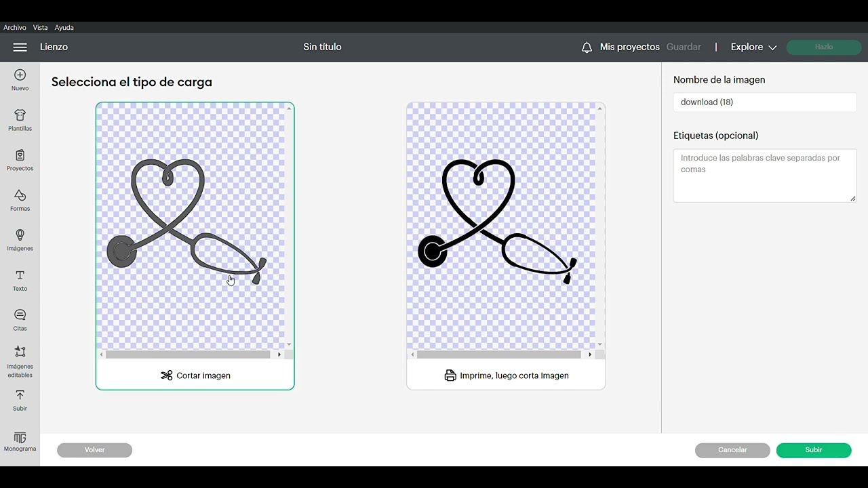Image resolution: width=868 pixels, height=488 pixels.
Task: Open the Vista menu
Action: tap(40, 28)
